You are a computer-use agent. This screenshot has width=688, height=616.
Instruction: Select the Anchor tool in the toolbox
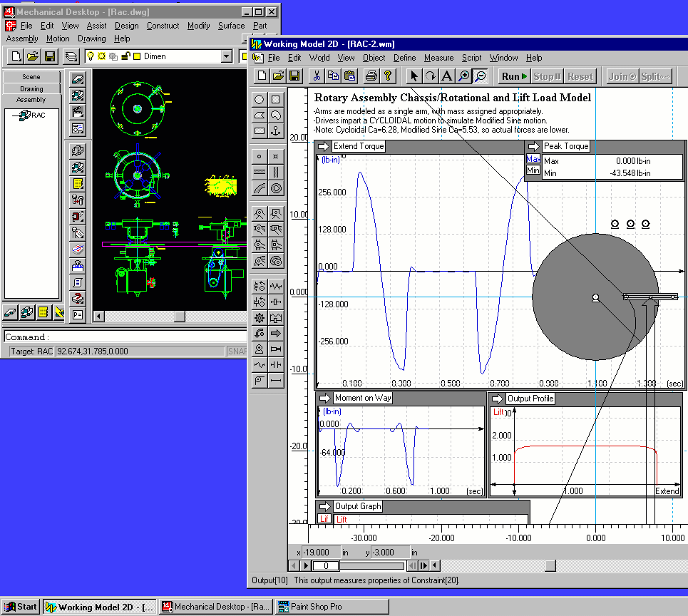(x=275, y=130)
